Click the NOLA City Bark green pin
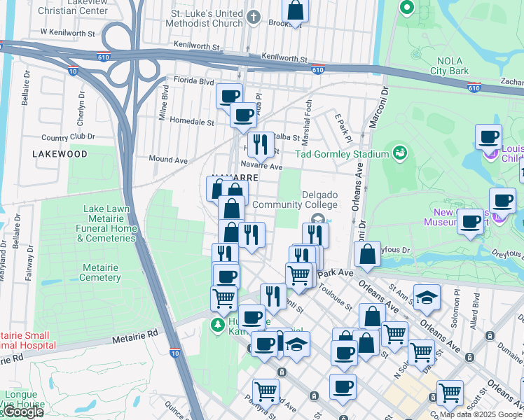The height and width of the screenshot is (420, 524). point(406,7)
